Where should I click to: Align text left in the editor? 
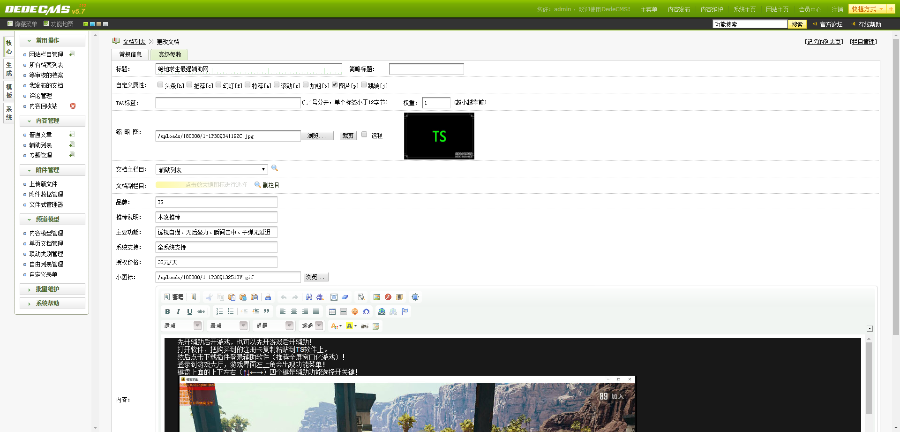pos(282,312)
